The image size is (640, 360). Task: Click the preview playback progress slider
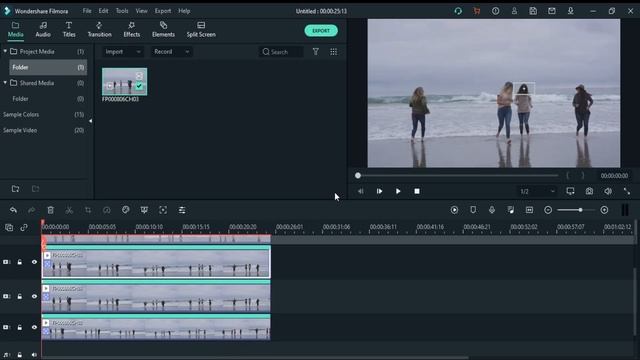(458, 176)
